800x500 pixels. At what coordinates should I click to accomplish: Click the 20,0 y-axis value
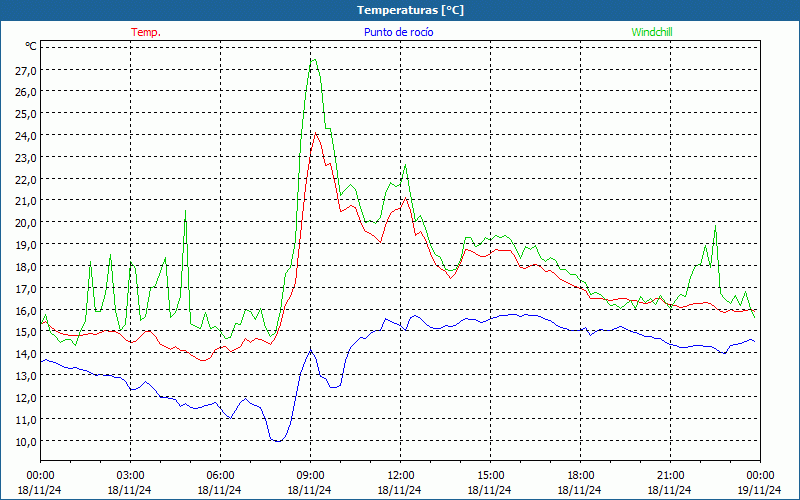point(26,223)
